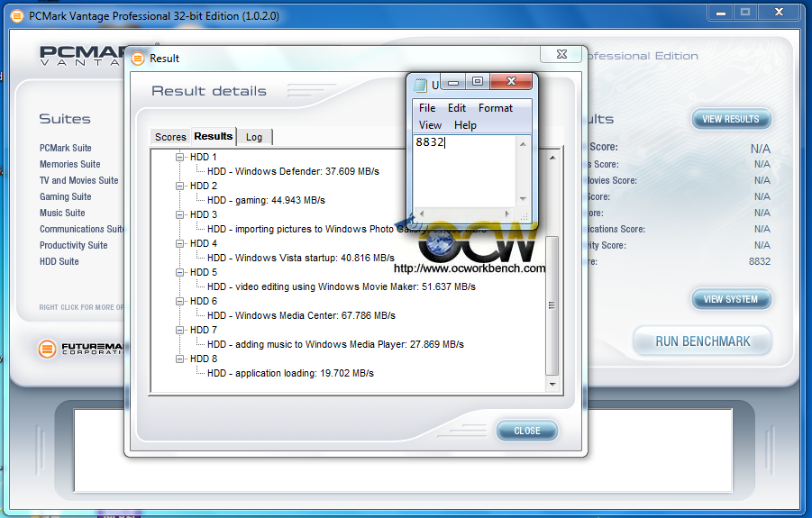Image resolution: width=812 pixels, height=518 pixels.
Task: Select Music Suite
Action: pos(62,213)
